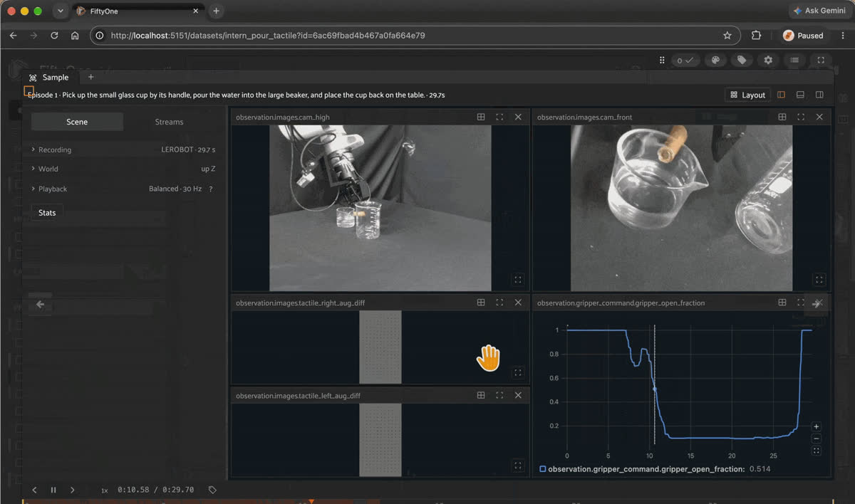Toggle the left sidebar layout icon
This screenshot has width=855, height=504.
pyautogui.click(x=781, y=95)
